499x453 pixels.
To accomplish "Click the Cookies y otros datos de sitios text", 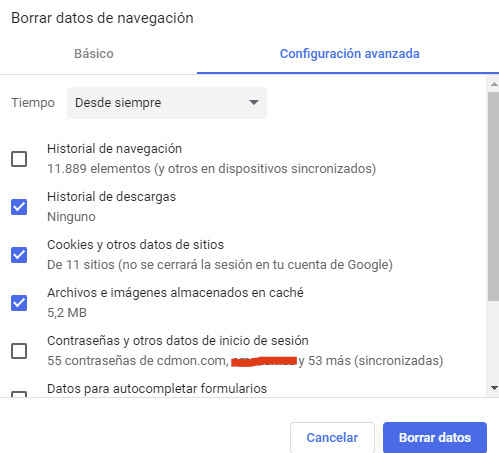I will point(135,245).
